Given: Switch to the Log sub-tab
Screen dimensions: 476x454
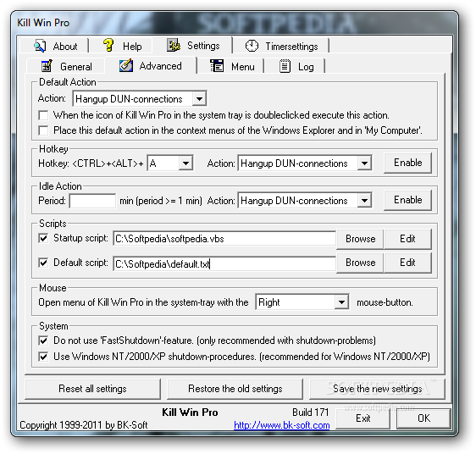Looking at the screenshot, I should (x=296, y=67).
